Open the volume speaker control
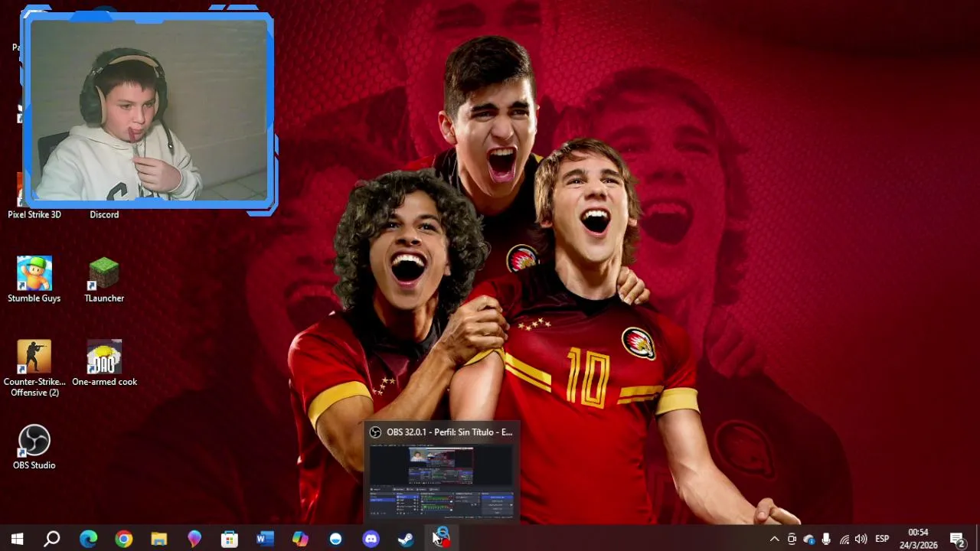980x551 pixels. [x=861, y=539]
